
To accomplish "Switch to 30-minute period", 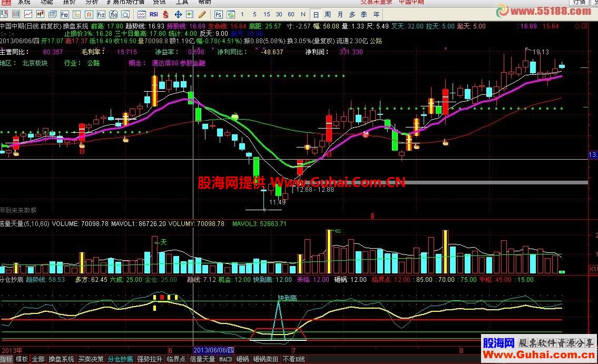I will [279, 14].
